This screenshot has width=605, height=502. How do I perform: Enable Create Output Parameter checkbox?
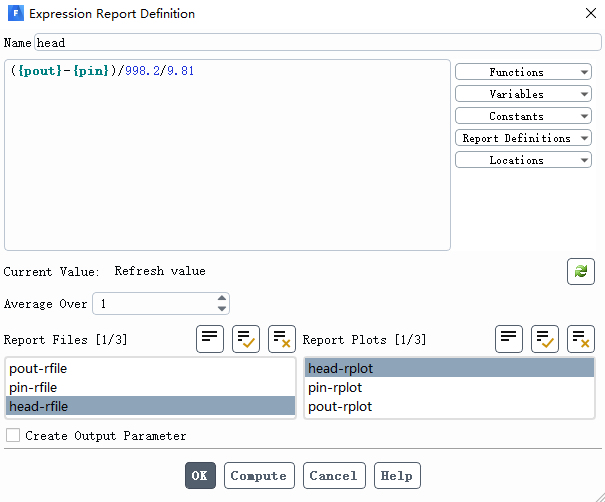point(13,435)
